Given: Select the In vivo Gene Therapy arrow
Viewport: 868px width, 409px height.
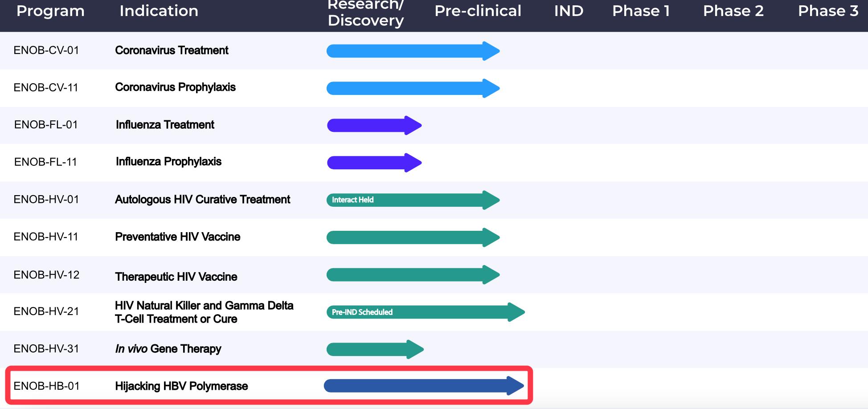Looking at the screenshot, I should click(x=373, y=349).
